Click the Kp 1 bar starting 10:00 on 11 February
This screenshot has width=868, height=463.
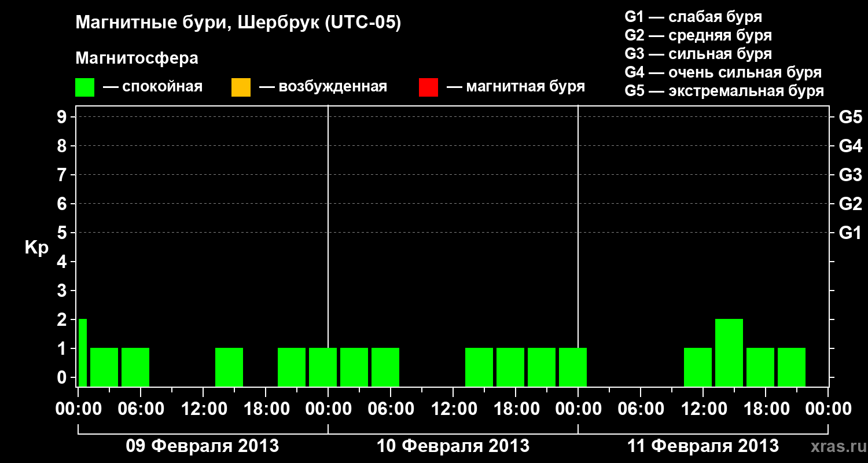click(698, 367)
